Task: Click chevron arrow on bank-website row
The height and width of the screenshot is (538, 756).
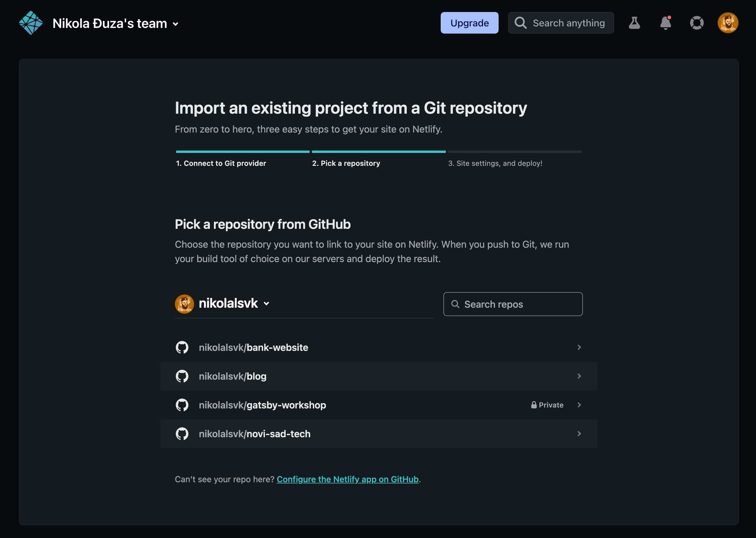Action: click(579, 347)
